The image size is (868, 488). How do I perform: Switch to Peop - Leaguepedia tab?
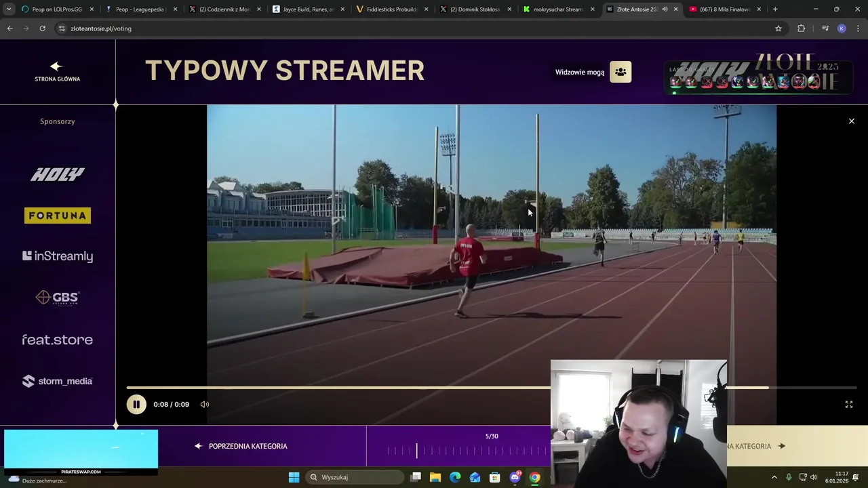pyautogui.click(x=141, y=9)
